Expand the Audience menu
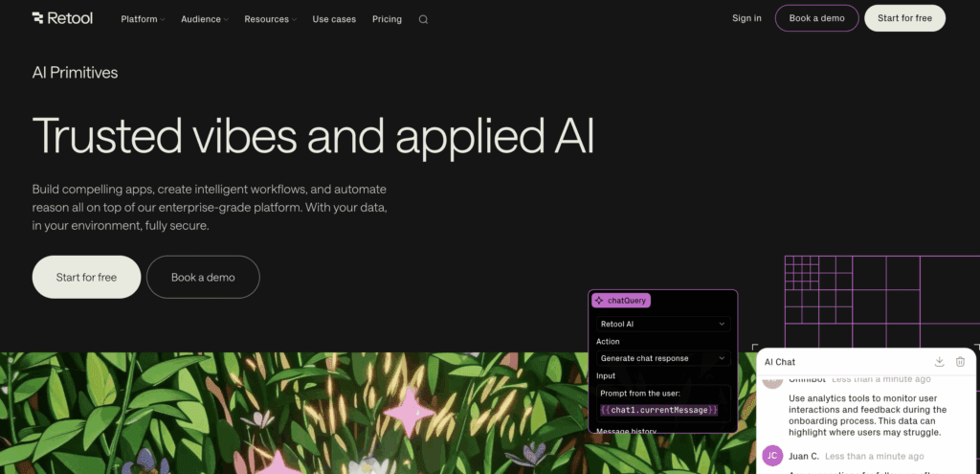 coord(205,19)
